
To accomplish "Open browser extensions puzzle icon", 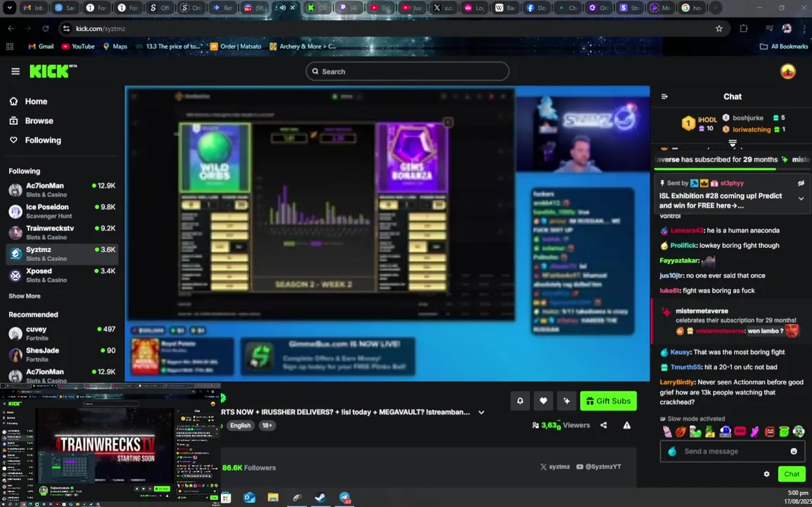I will pos(744,28).
